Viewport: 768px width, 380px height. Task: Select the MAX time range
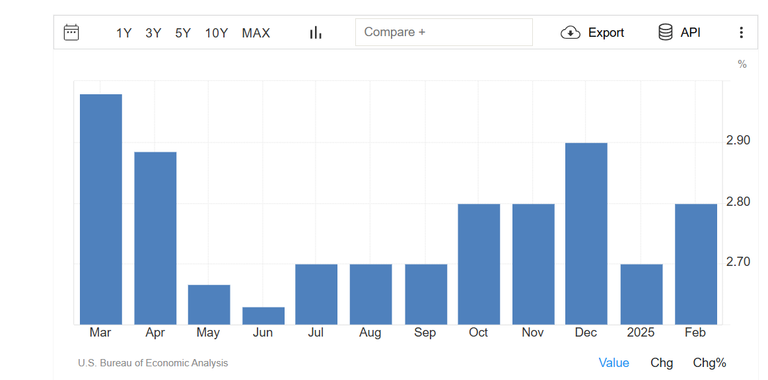(x=256, y=33)
